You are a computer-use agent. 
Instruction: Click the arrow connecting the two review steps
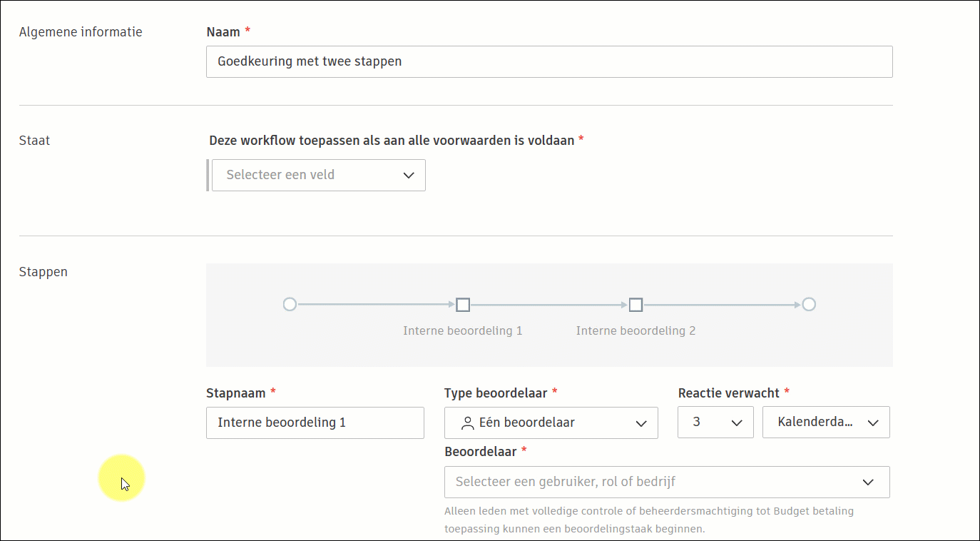549,305
